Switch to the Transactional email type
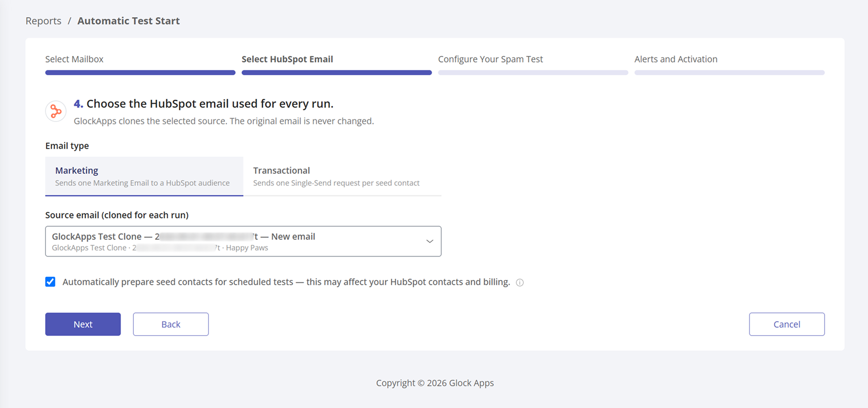Viewport: 868px width, 408px height. point(342,176)
